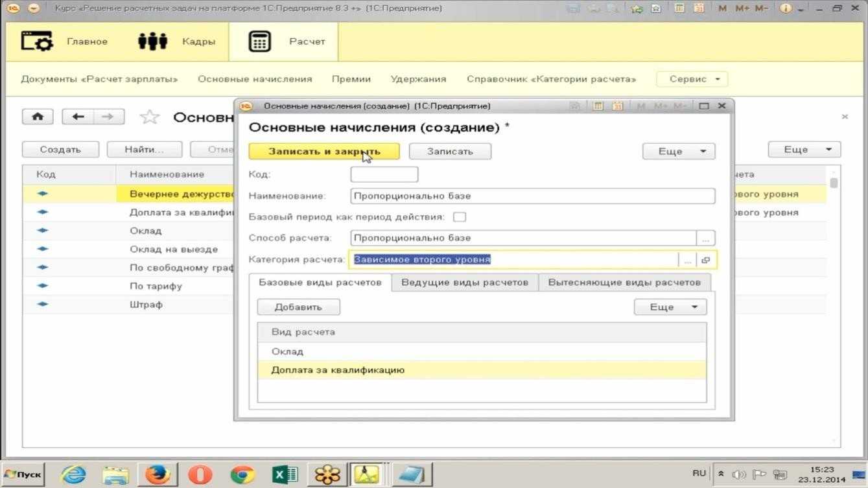The height and width of the screenshot is (488, 868).
Task: Toggle Базовый период как период действия checkbox
Action: coord(460,217)
